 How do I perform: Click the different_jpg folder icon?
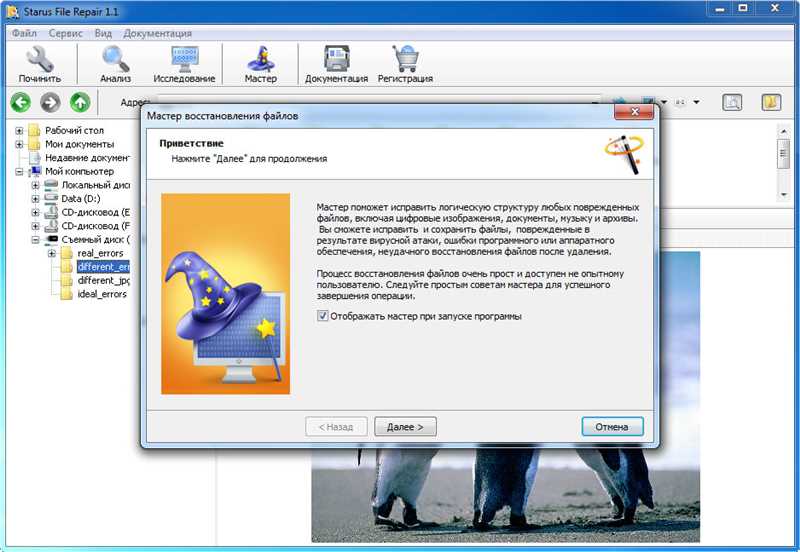click(x=66, y=280)
